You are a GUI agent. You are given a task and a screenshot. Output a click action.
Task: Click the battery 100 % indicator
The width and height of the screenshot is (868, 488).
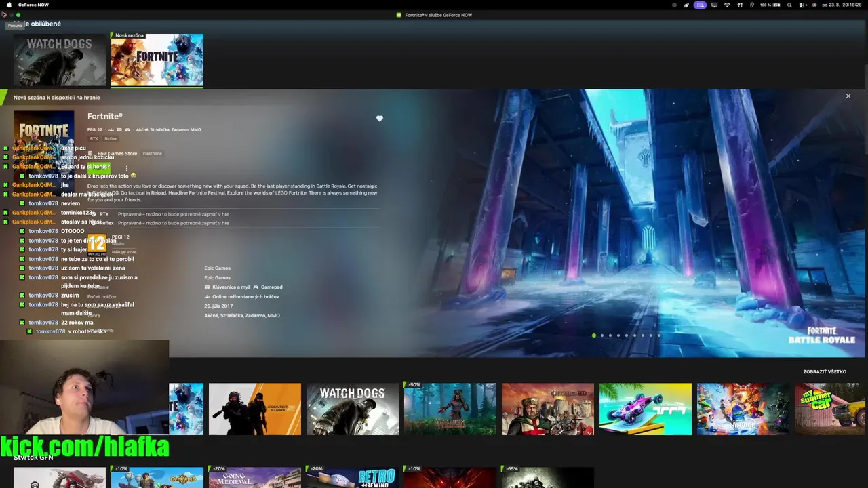(x=770, y=5)
